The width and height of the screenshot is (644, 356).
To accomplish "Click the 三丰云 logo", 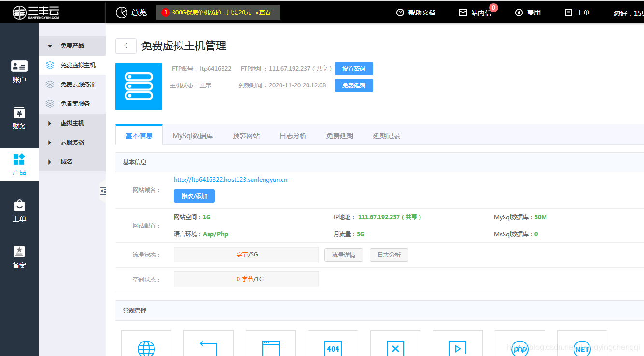I will pos(36,13).
